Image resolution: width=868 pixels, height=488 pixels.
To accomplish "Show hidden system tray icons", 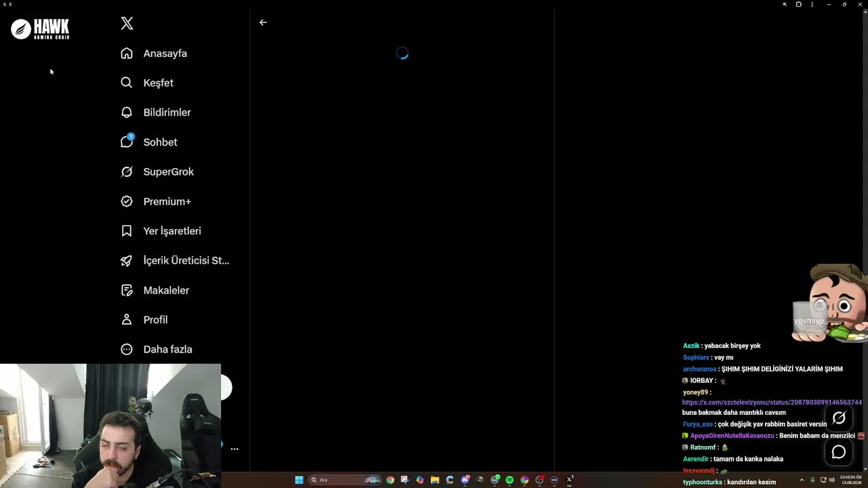I will pyautogui.click(x=802, y=480).
